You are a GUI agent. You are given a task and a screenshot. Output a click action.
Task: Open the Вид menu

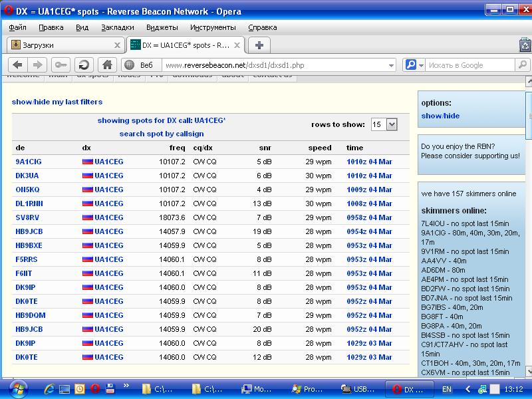[x=82, y=27]
